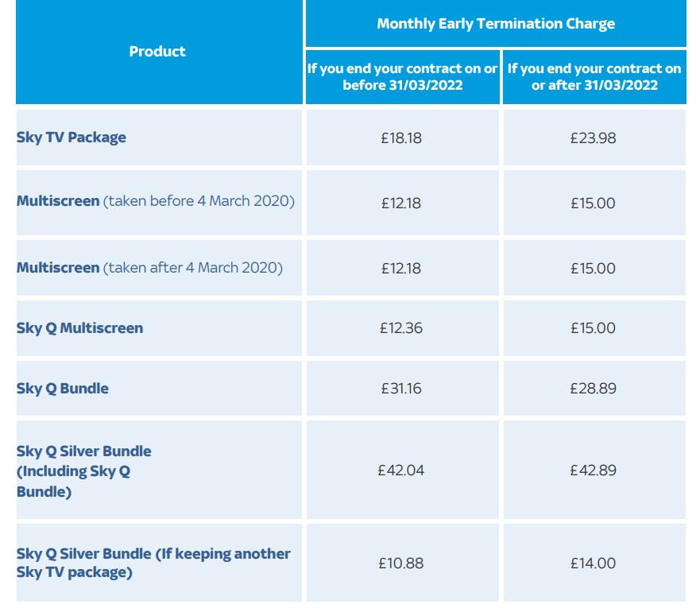Click the £23.98 charge cell

[x=593, y=138]
